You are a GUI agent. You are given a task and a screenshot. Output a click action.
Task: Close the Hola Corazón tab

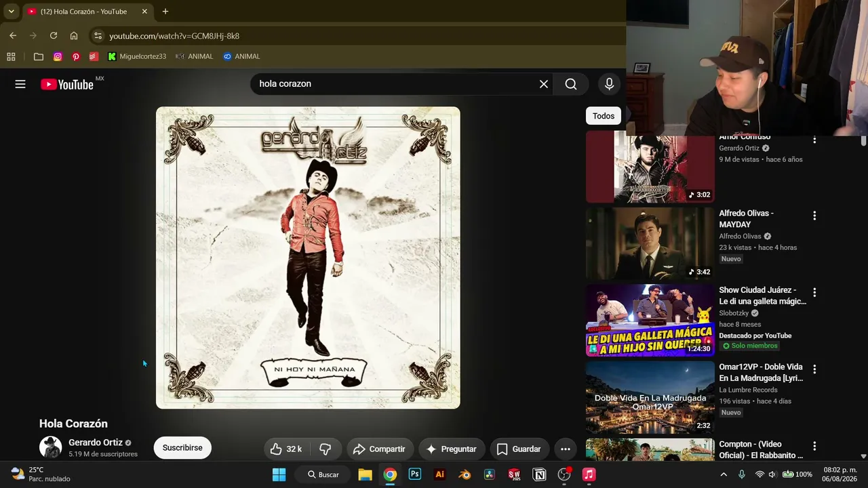coord(144,12)
